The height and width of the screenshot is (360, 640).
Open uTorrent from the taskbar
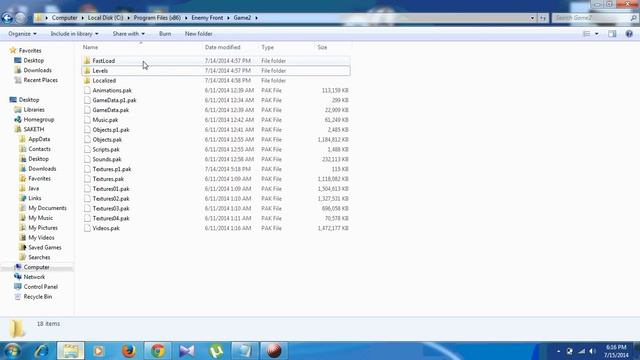click(216, 351)
